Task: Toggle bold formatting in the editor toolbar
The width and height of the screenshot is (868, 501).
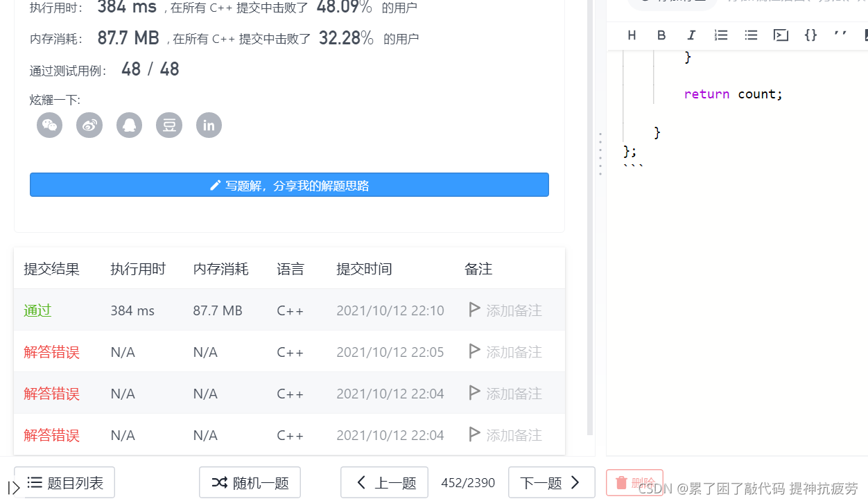Action: [661, 35]
